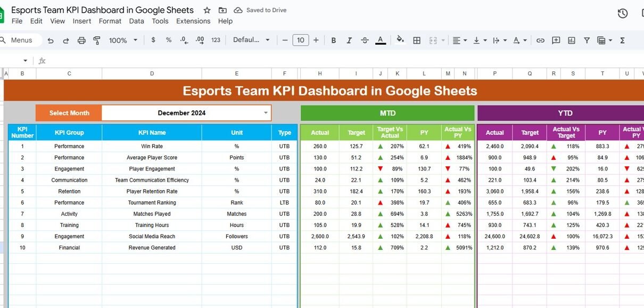Click the purple YTD header
Screen dimensions: 644x308
pyautogui.click(x=561, y=113)
